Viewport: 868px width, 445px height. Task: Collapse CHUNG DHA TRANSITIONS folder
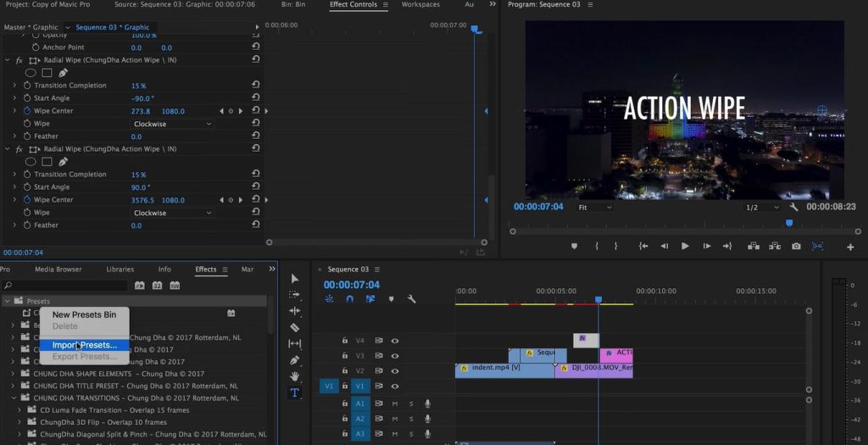point(14,398)
